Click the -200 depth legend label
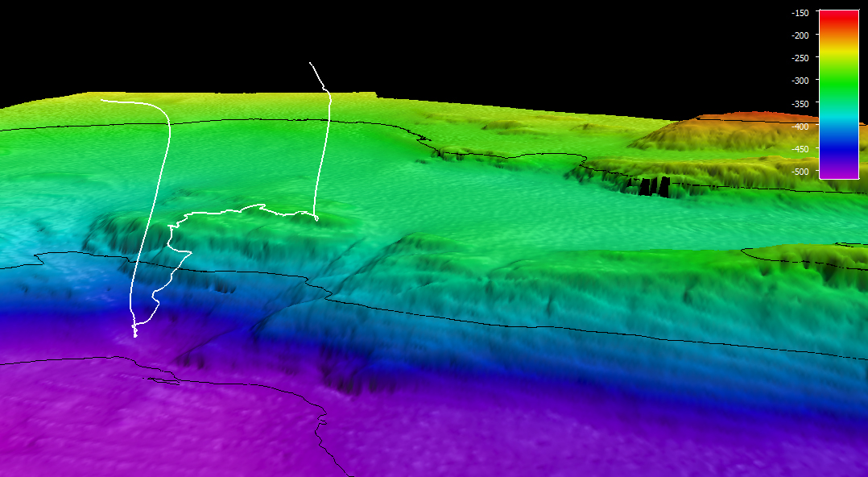The height and width of the screenshot is (477, 868). click(x=800, y=35)
